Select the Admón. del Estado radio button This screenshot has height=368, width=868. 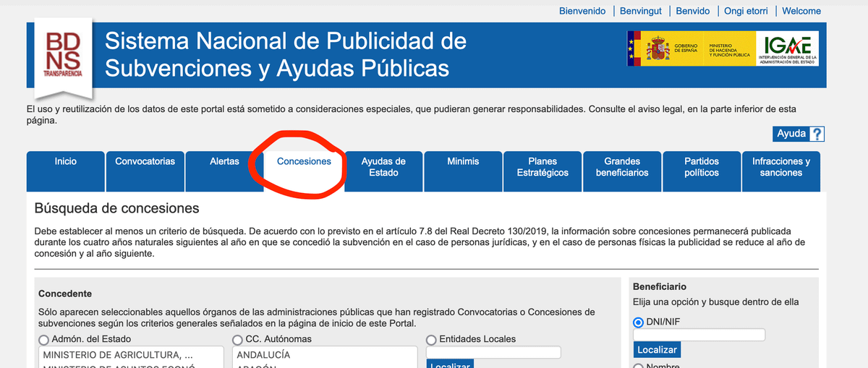pos(44,339)
